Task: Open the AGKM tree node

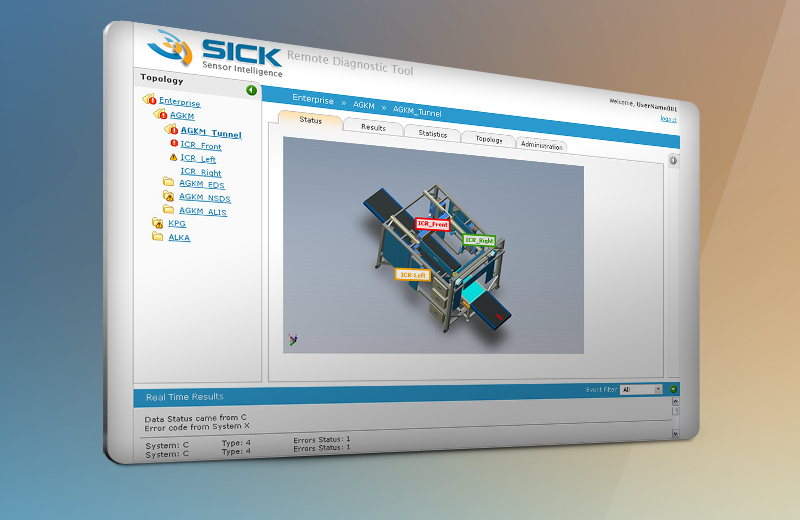Action: 182,115
